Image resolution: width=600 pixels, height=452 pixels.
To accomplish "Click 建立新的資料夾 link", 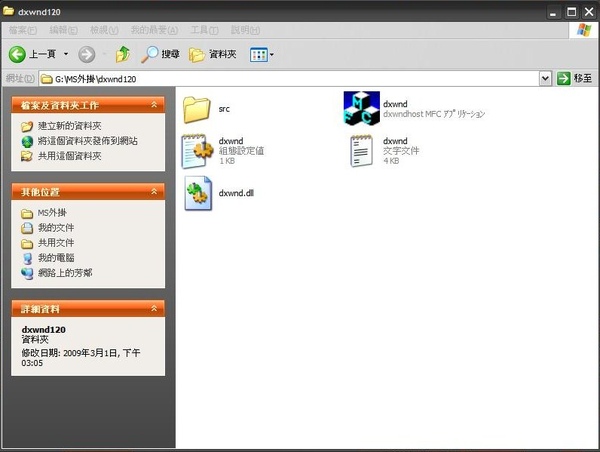I will pos(70,126).
